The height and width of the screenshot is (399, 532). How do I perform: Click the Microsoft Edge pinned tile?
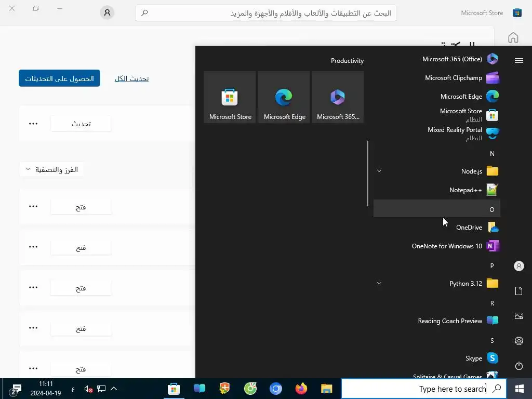tap(284, 97)
